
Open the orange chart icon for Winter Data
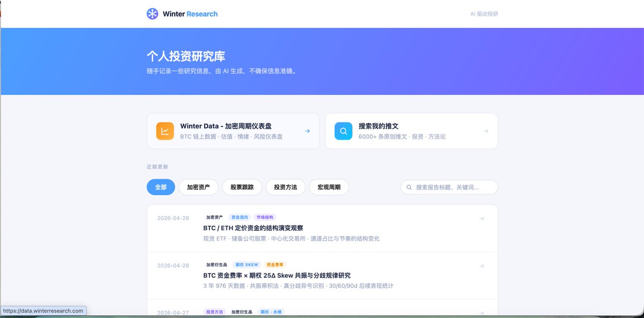[165, 131]
